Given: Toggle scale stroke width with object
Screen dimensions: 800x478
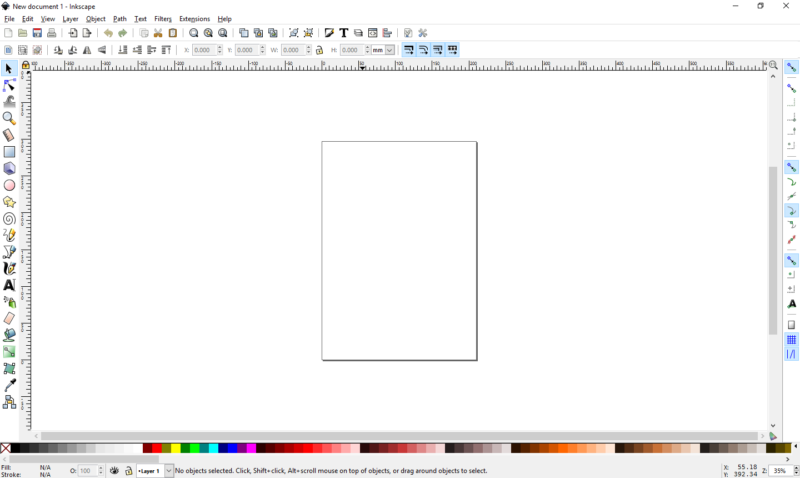Looking at the screenshot, I should tap(409, 50).
